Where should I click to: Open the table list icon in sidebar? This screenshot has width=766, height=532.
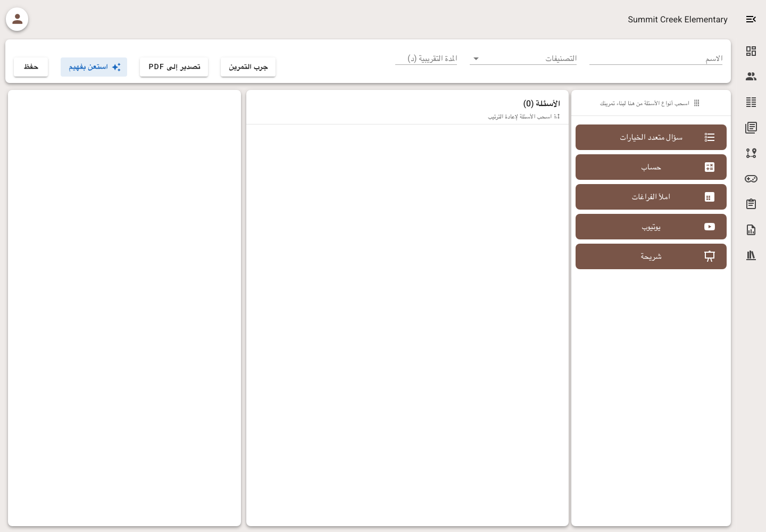751,102
